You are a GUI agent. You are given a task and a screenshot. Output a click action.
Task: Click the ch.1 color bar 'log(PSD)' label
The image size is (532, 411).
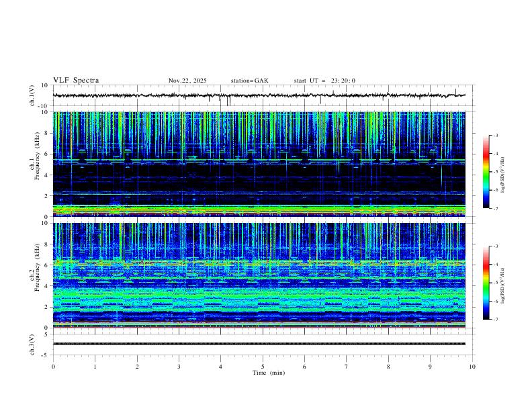502,175
